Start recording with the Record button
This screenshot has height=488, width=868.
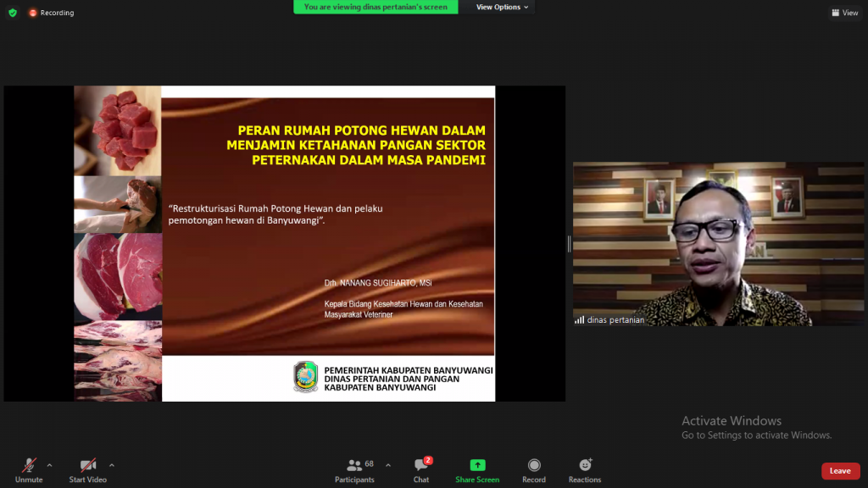[x=534, y=470]
